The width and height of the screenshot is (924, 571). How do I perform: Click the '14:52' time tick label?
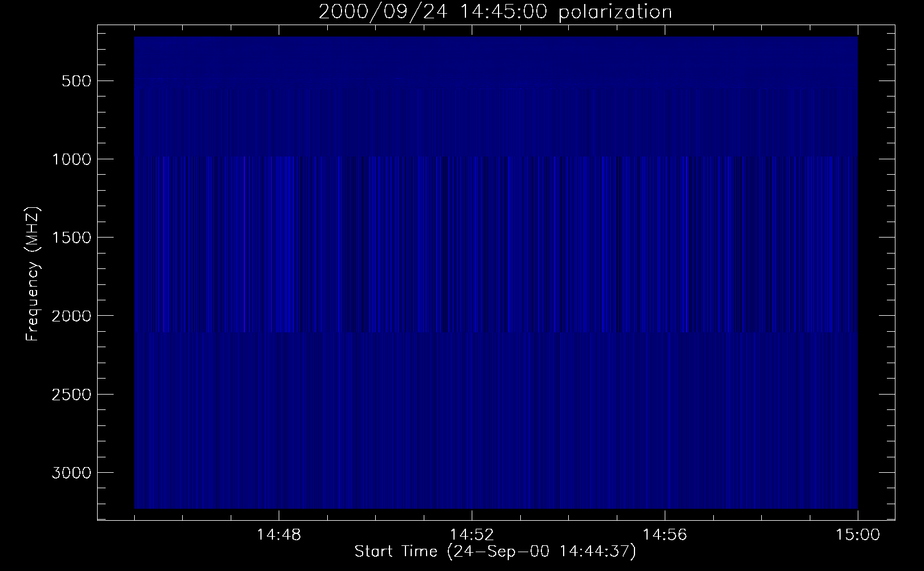pyautogui.click(x=472, y=535)
